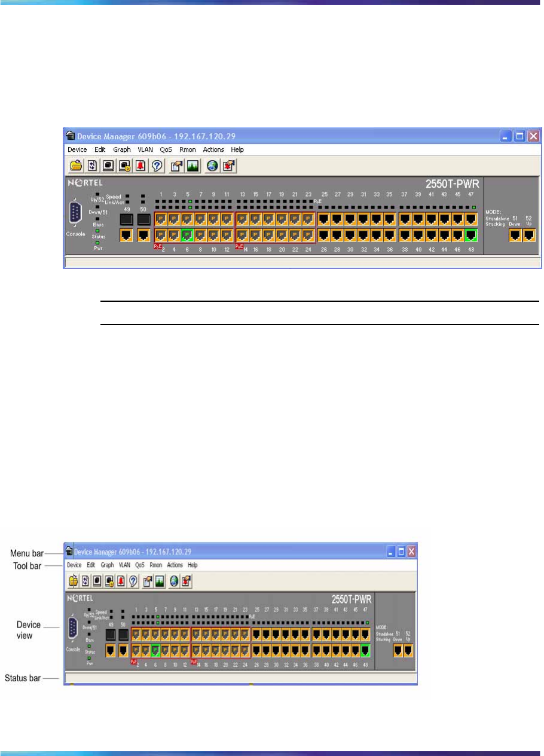Click the question mark icon in the lower window toolbar
This screenshot has width=544, height=756.
pos(134,580)
